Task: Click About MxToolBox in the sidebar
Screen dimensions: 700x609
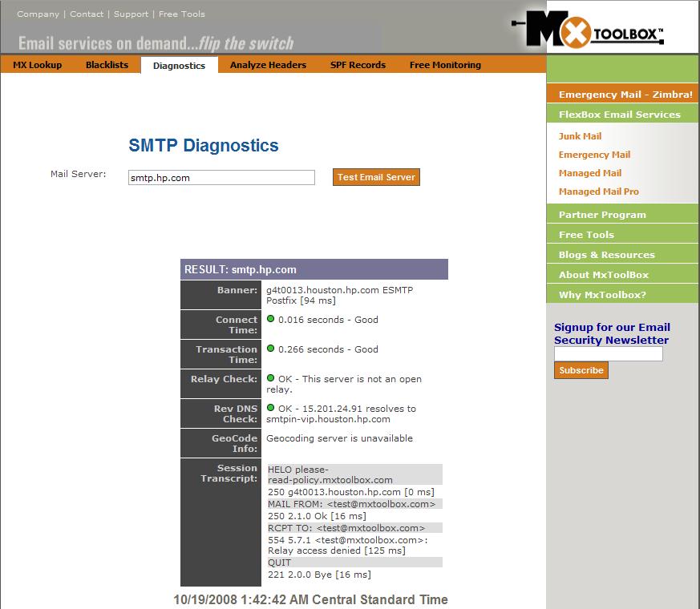Action: coord(623,275)
